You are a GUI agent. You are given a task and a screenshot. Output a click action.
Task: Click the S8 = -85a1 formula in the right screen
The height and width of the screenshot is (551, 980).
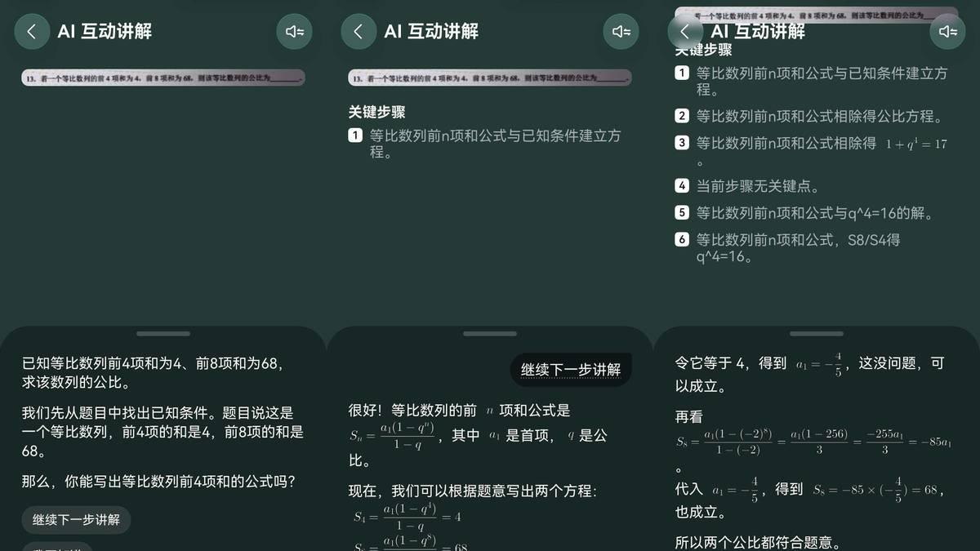pyautogui.click(x=813, y=442)
